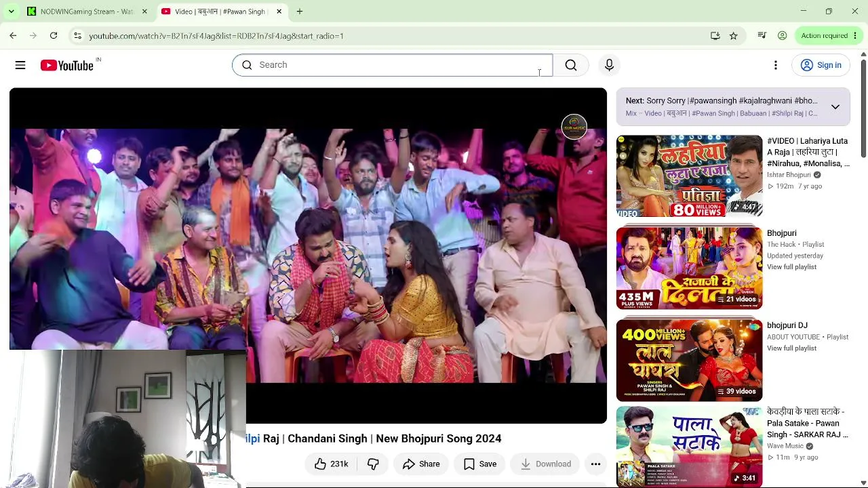This screenshot has height=488, width=868.
Task: Open browser profile icon
Action: (783, 36)
